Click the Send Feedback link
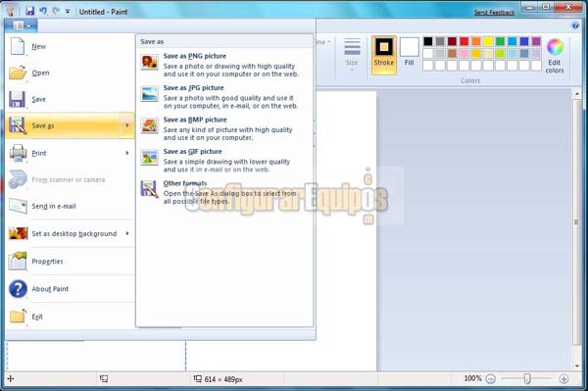 (x=494, y=13)
